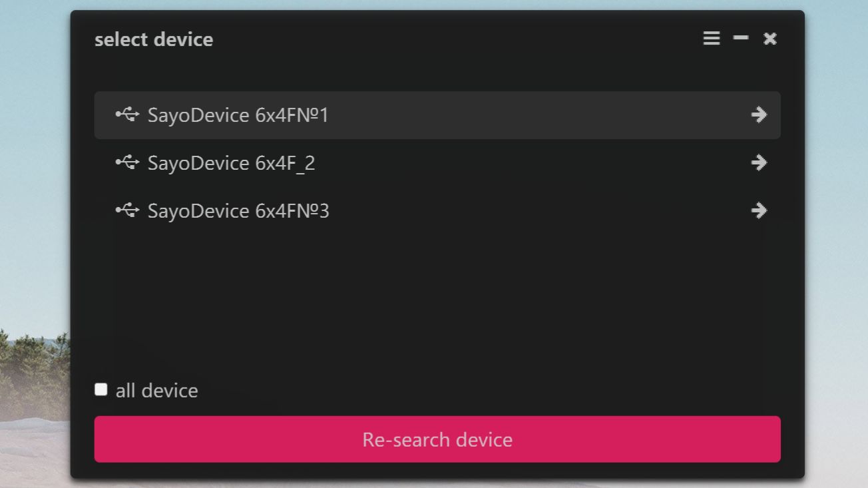Screen dimensions: 868x488
Task: Click the "all device" checkbox label
Action: pyautogui.click(x=156, y=391)
